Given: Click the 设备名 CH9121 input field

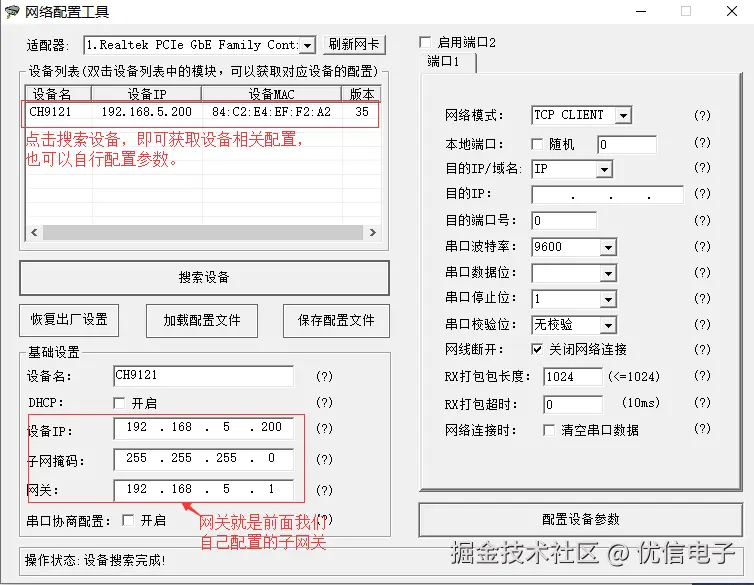Looking at the screenshot, I should [203, 375].
